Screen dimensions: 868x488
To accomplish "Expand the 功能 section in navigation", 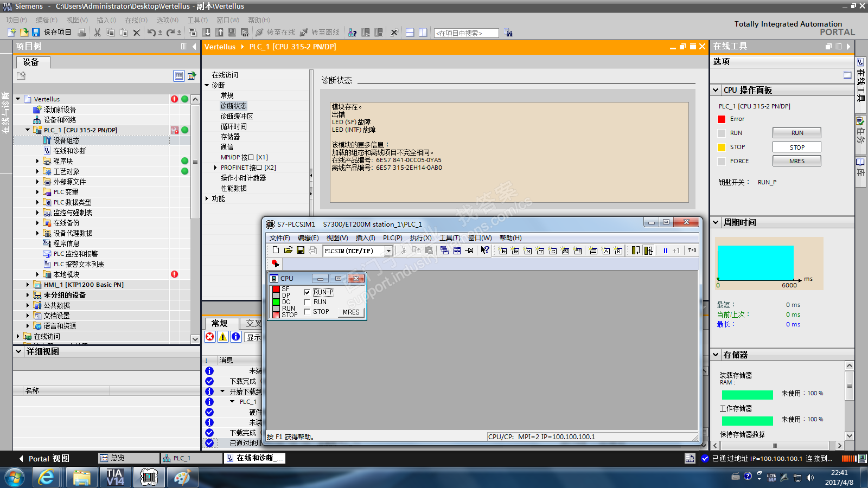I will 207,198.
